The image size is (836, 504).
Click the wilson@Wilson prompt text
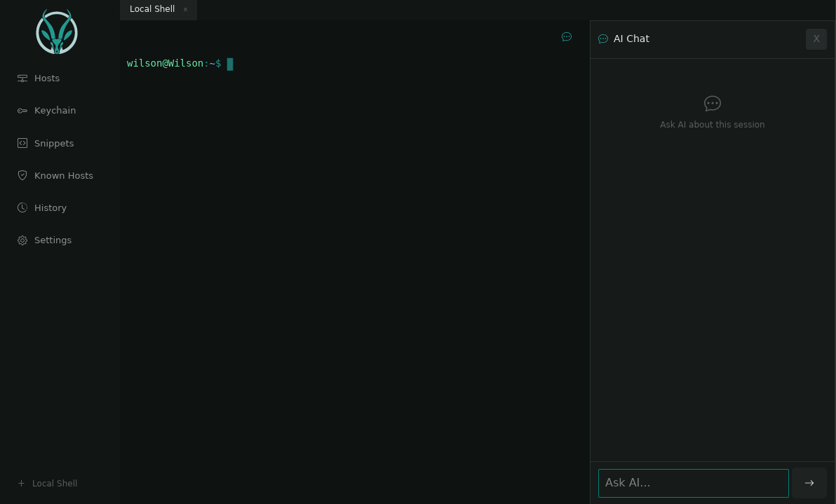[165, 63]
